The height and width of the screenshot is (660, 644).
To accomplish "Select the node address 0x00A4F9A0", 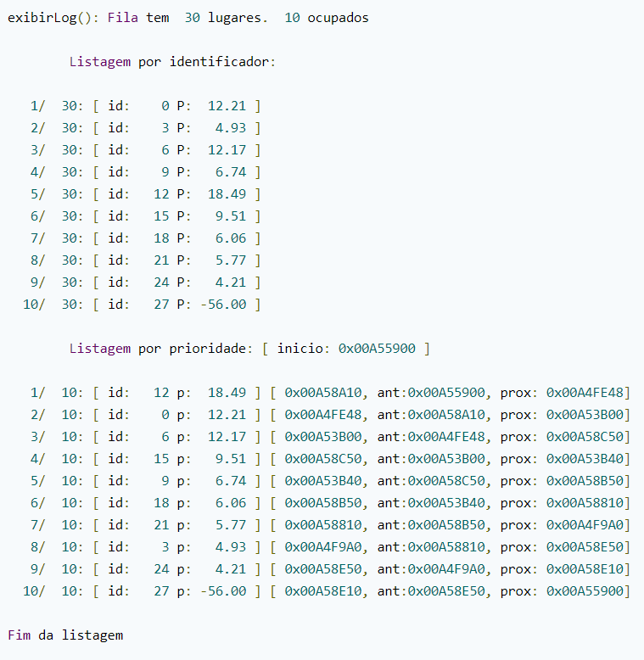I will tap(322, 547).
